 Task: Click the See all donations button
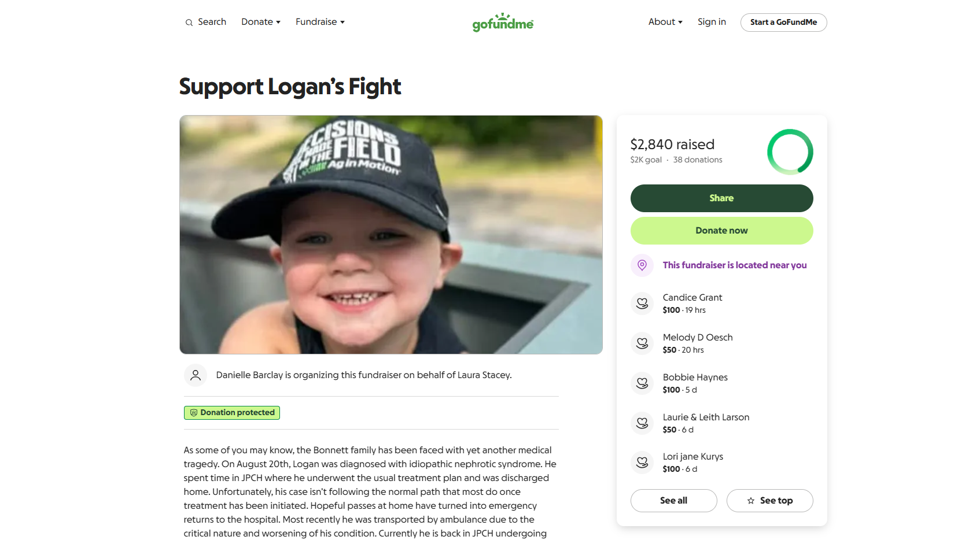click(674, 501)
